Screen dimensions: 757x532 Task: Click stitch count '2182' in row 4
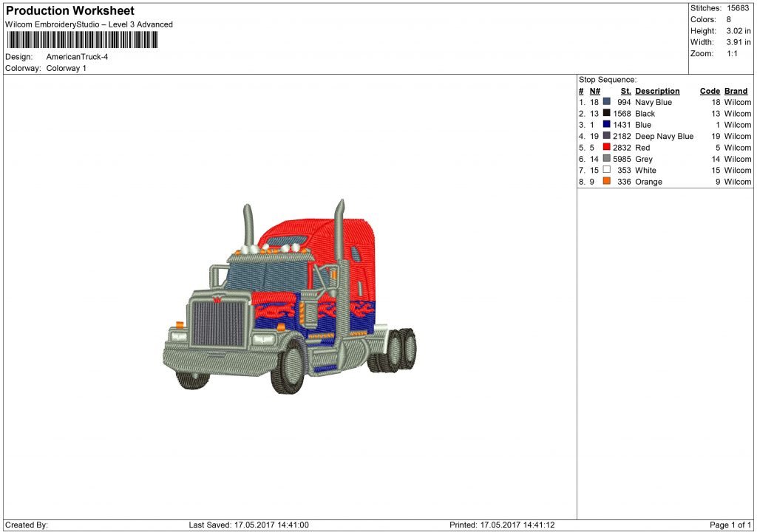(622, 137)
